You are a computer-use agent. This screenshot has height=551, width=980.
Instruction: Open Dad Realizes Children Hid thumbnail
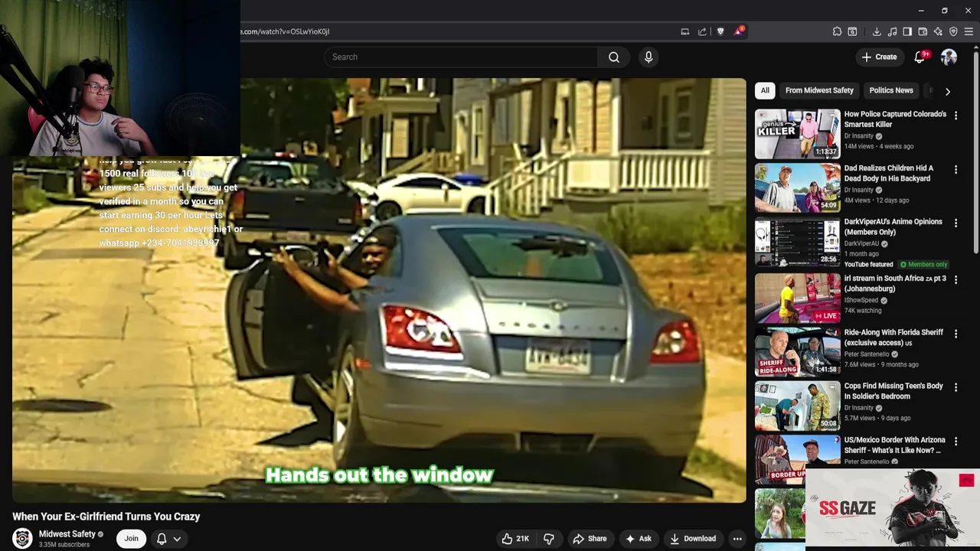coord(797,187)
